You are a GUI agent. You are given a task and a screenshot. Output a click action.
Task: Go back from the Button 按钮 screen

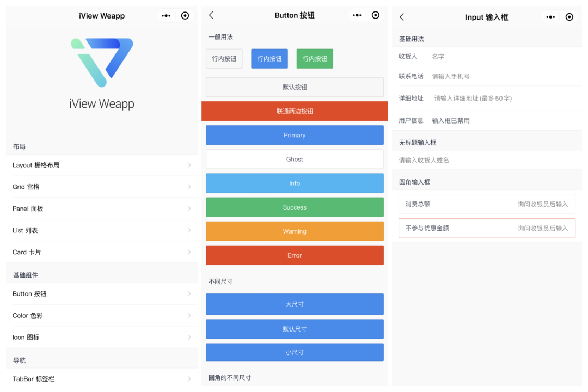point(211,15)
